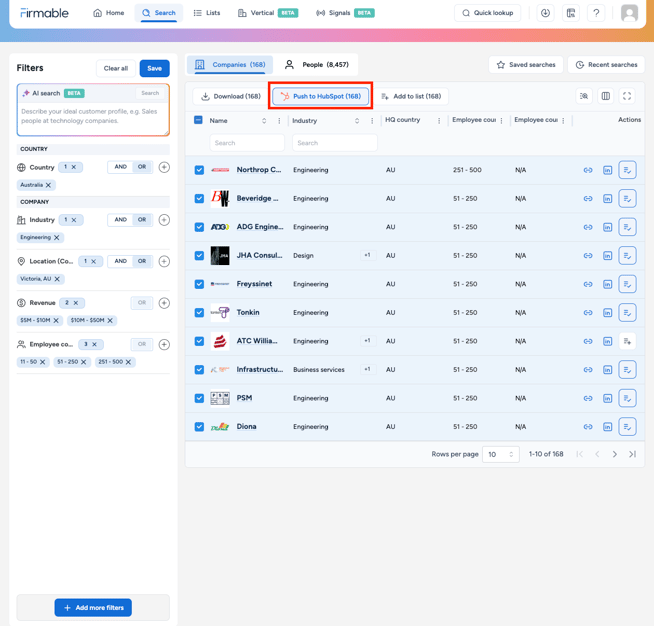
Task: Open the Quick lookup search box
Action: pyautogui.click(x=487, y=13)
